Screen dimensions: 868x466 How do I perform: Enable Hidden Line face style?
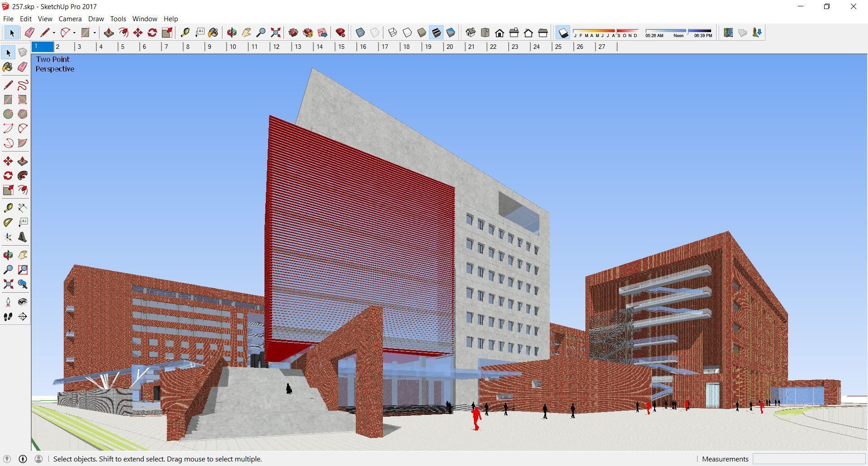tap(407, 33)
